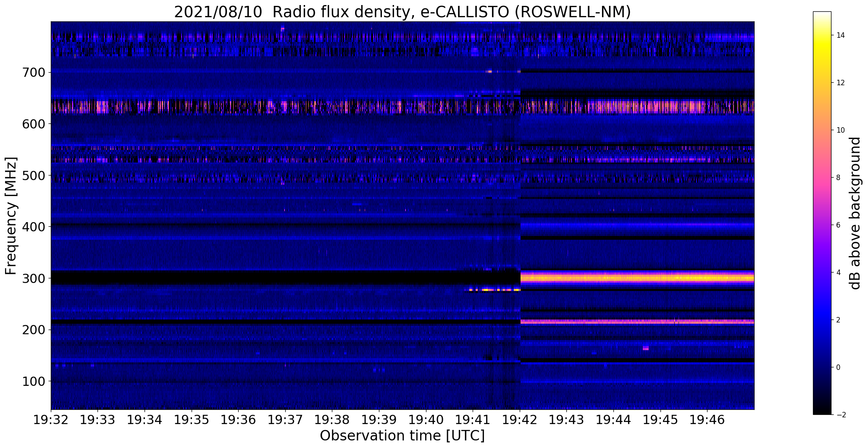The height and width of the screenshot is (448, 868).
Task: Click the 19:40 time tick label
Action: pyautogui.click(x=426, y=419)
